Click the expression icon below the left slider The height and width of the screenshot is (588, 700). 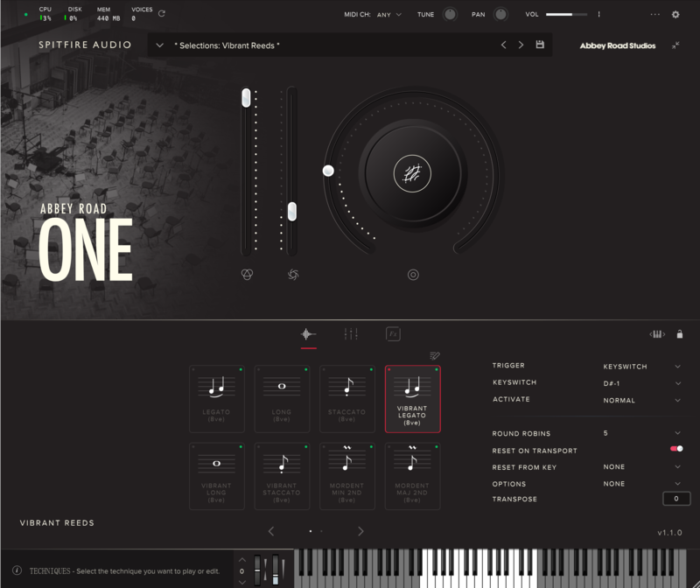point(247,274)
